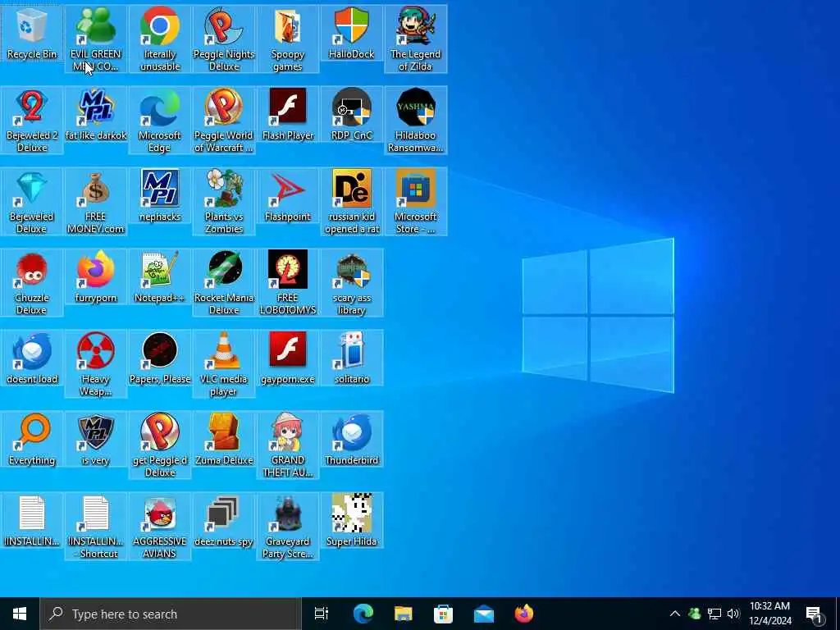Select the 'doesnt load' Thunderbird shortcut

point(32,359)
